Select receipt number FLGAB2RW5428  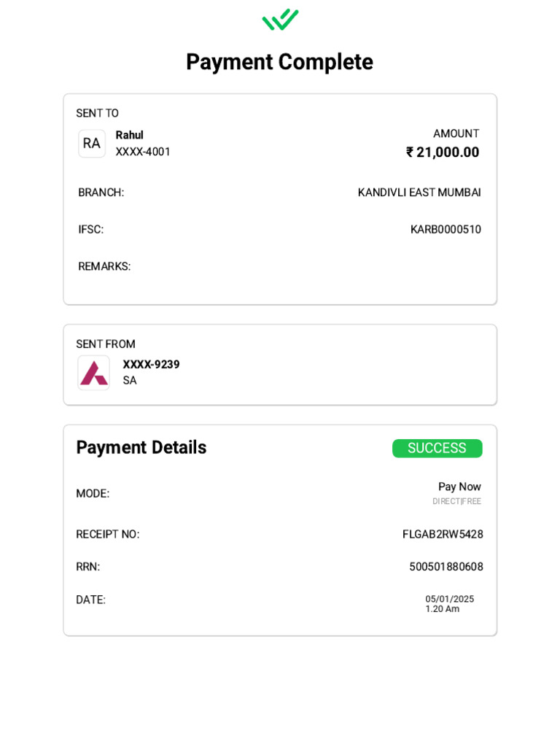coord(443,535)
